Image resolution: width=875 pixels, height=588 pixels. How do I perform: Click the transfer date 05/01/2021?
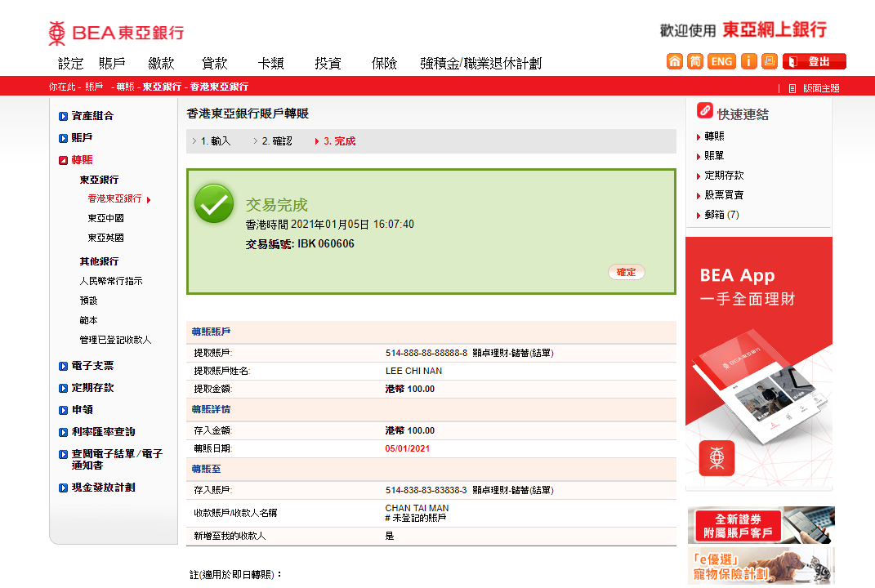point(408,448)
